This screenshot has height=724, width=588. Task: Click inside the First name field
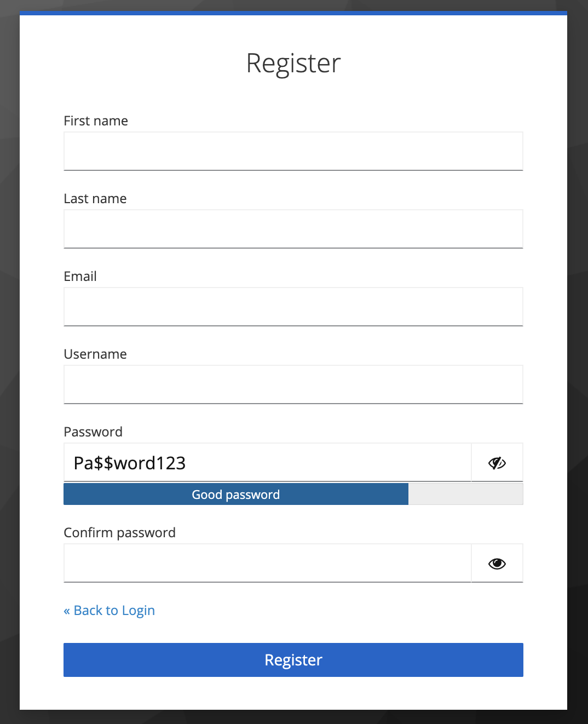click(x=293, y=151)
